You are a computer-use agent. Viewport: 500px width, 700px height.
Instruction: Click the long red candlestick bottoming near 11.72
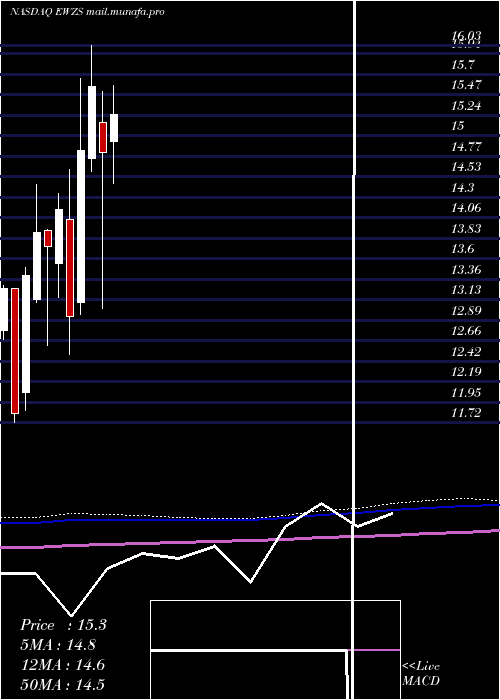tap(15, 351)
